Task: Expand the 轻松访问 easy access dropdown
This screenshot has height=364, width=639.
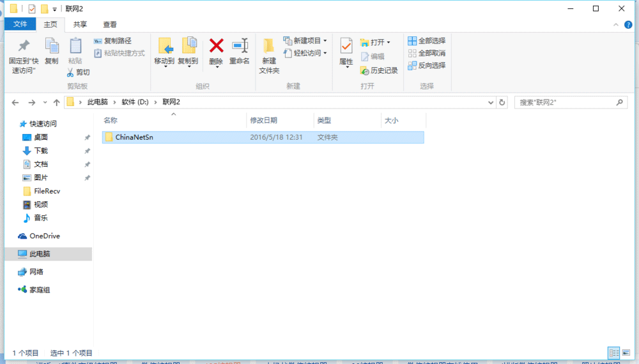Action: click(325, 53)
